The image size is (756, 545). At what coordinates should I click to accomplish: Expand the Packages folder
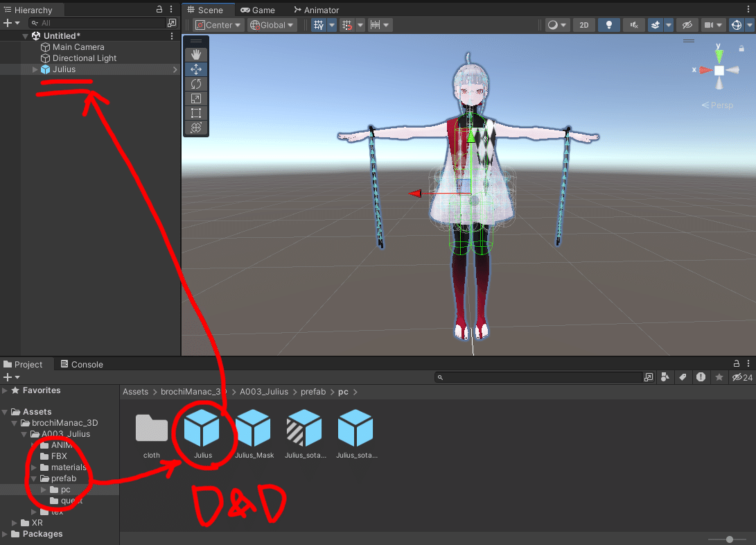click(x=5, y=534)
